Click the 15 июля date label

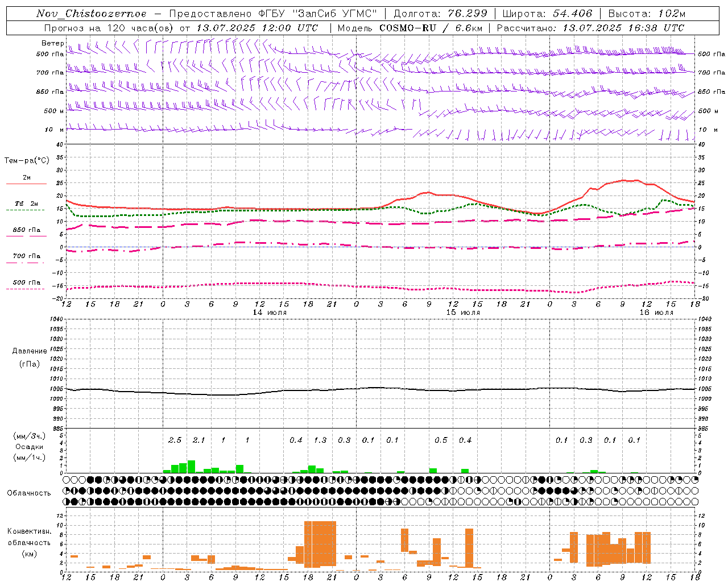[x=463, y=313]
